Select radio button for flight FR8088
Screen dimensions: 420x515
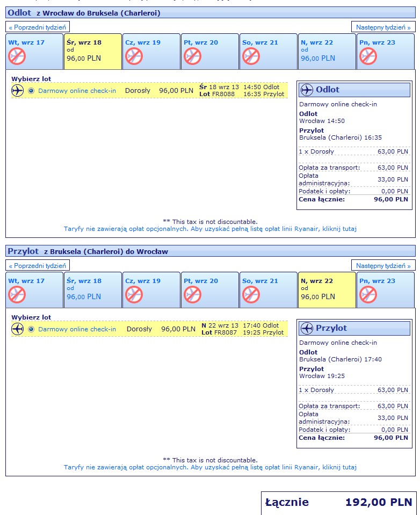[x=31, y=91]
